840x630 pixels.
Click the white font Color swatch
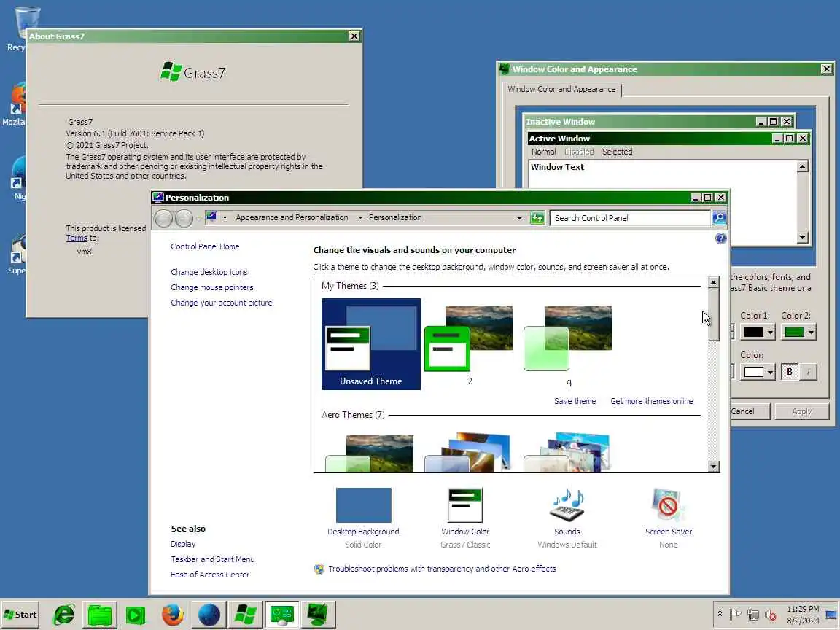[x=753, y=372]
